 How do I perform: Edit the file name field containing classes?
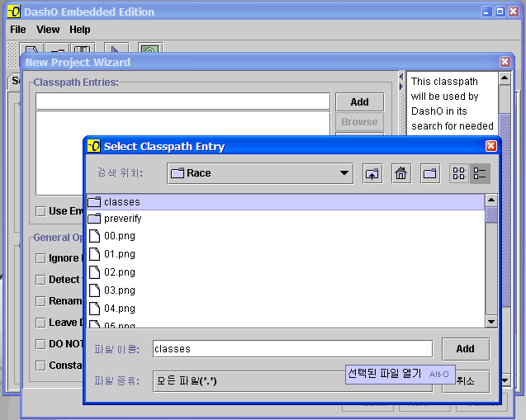tap(292, 349)
